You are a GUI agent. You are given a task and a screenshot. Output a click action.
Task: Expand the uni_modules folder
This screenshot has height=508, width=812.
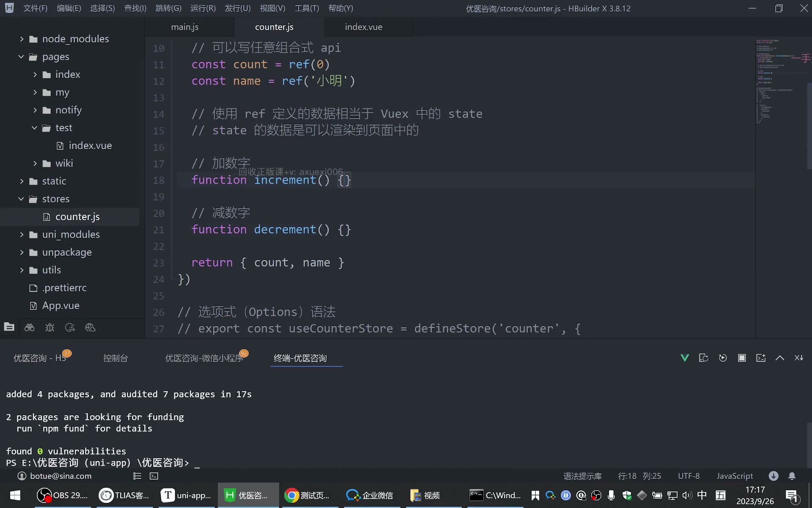tap(22, 235)
